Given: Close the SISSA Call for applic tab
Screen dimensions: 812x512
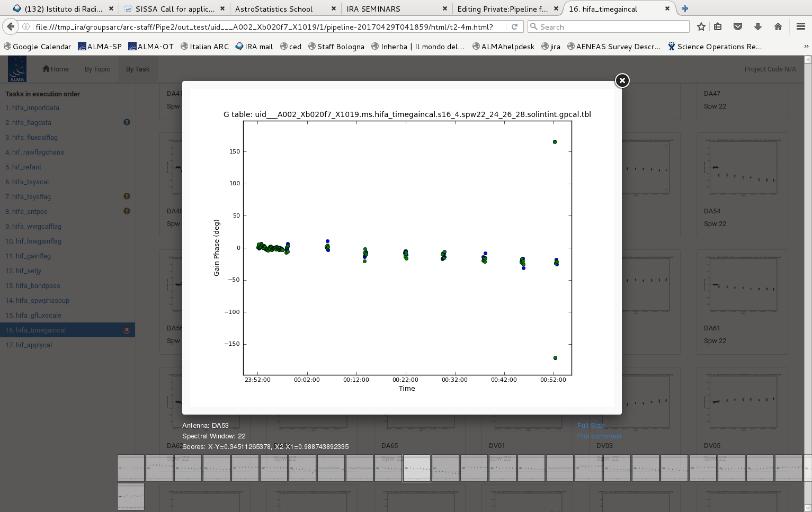Looking at the screenshot, I should coord(222,8).
